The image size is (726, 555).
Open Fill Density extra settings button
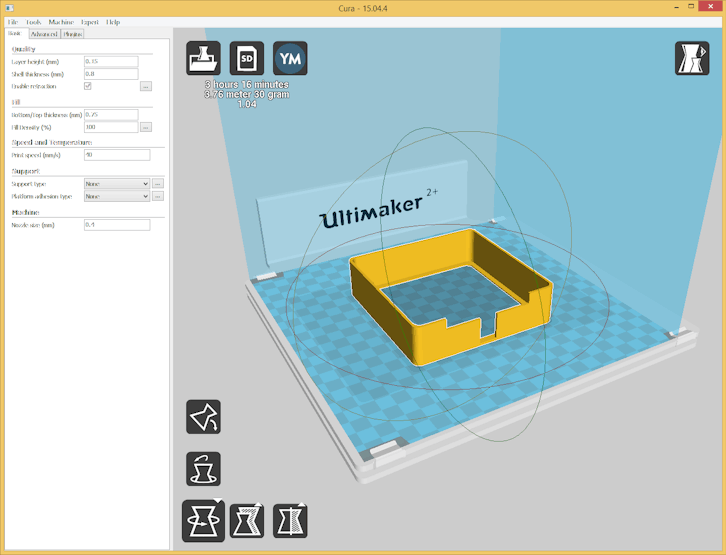point(146,127)
